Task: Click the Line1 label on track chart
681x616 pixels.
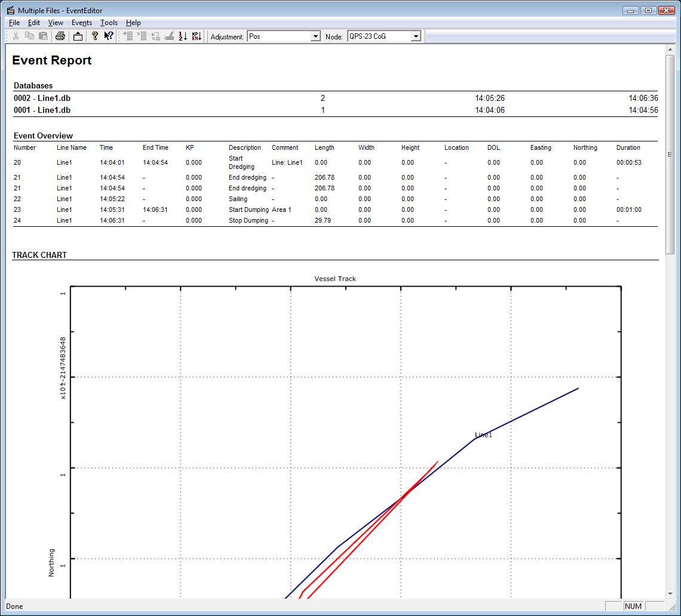Action: (x=483, y=435)
